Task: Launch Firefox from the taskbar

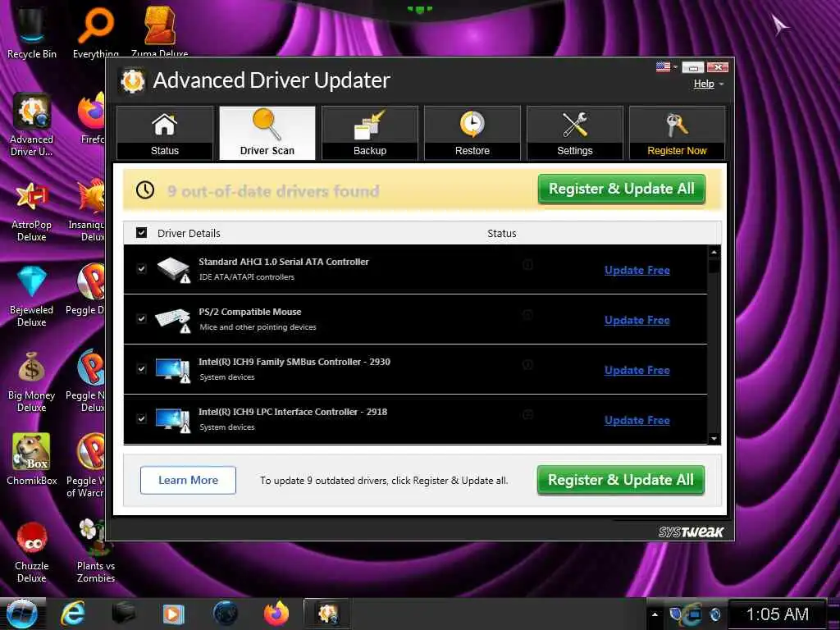Action: (276, 614)
